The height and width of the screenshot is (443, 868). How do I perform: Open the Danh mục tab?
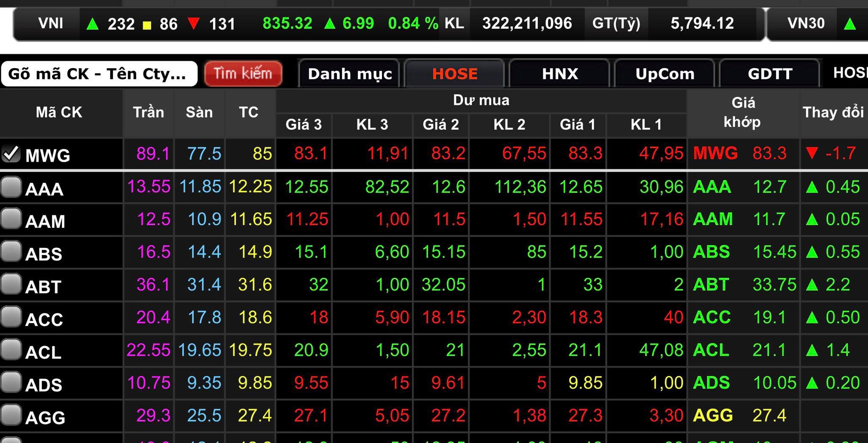click(349, 74)
